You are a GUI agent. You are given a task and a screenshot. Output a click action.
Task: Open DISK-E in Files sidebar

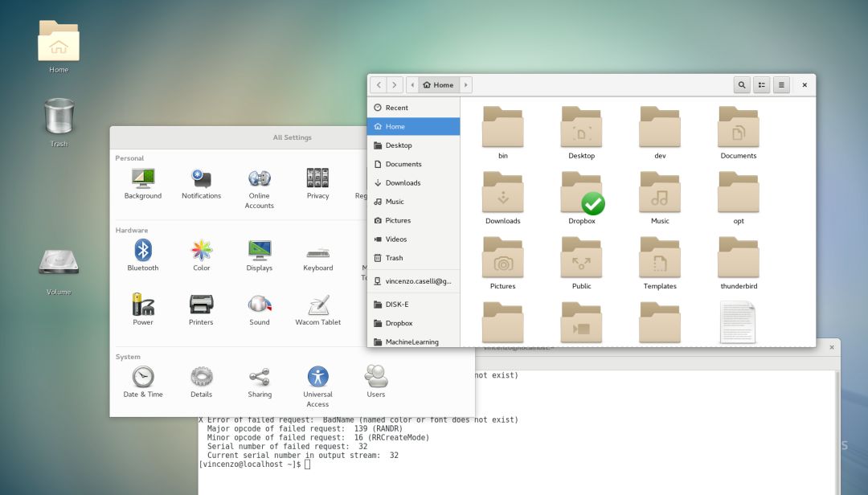414,305
